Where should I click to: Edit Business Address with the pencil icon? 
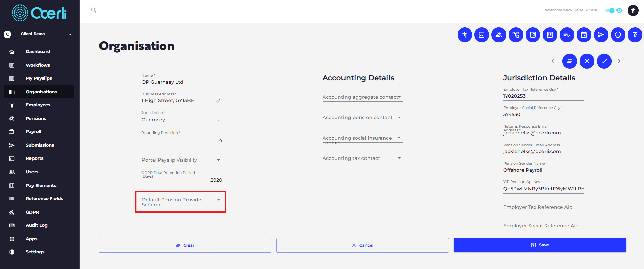218,101
